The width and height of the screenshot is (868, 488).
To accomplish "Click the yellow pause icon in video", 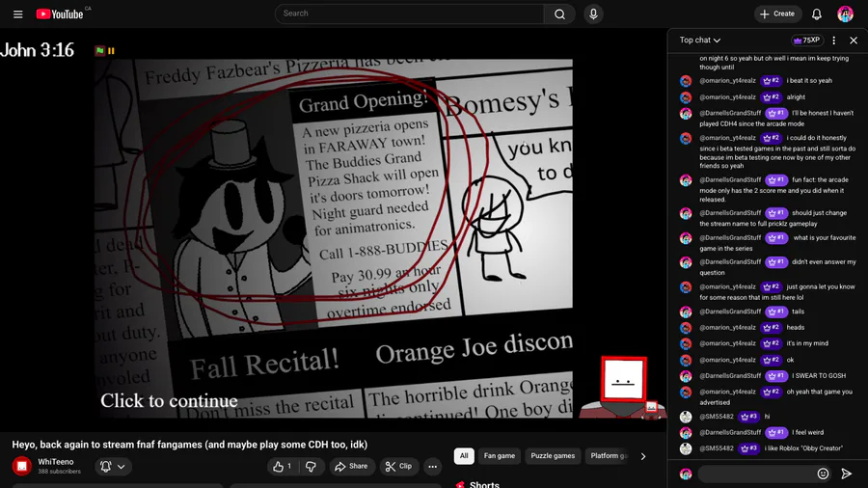I will 111,51.
